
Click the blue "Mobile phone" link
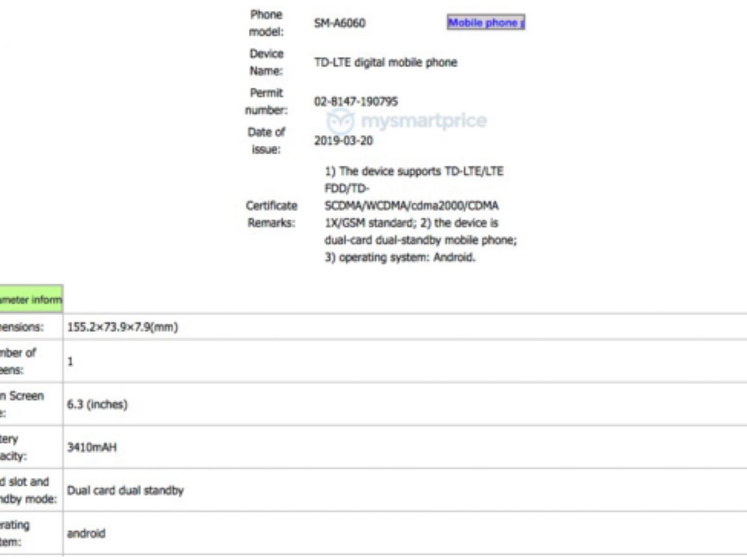point(485,23)
